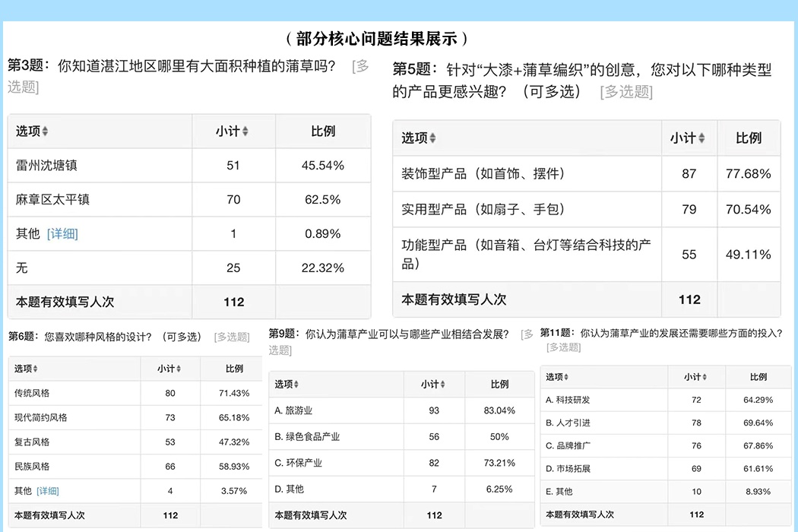Select the 3.57% ratio cell

click(234, 491)
